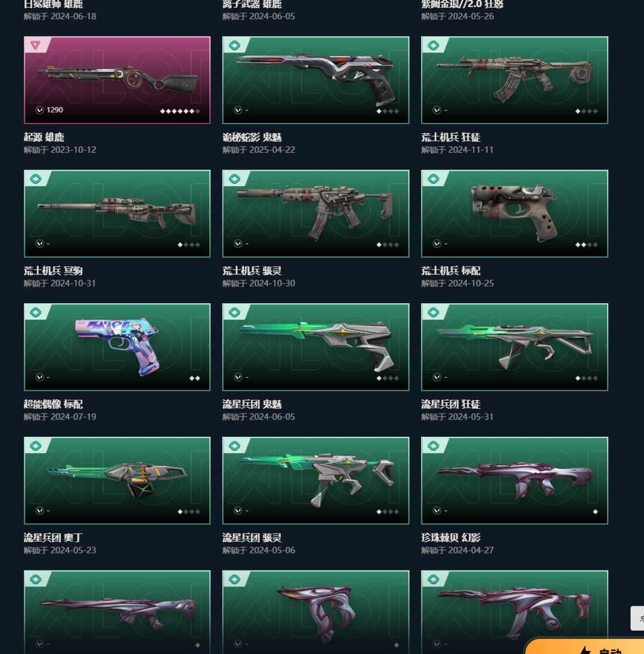Click the VP icon on 荒土机兵 标配 card
This screenshot has height=654, width=644.
tap(437, 243)
